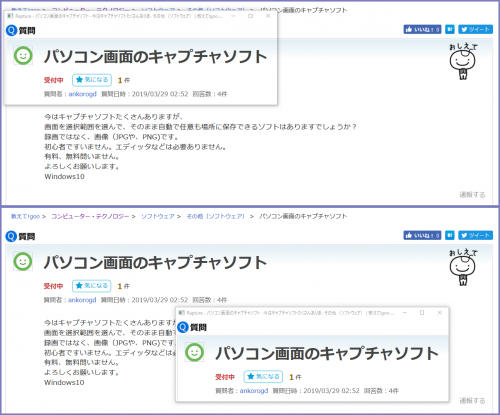This screenshot has height=415, width=500.
Task: Open the コンピューター・テクノロジー breadcrumb in the lower screenshot
Action: (x=90, y=216)
